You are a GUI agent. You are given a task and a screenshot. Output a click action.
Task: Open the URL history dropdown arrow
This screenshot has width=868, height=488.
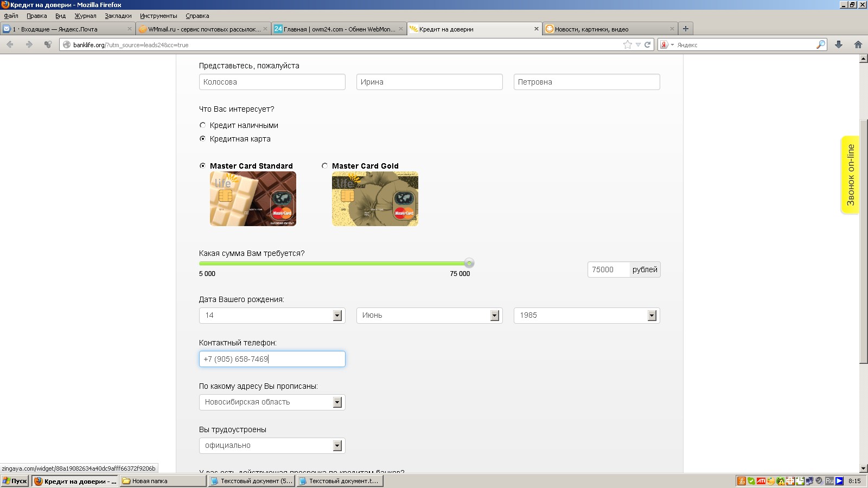(638, 45)
